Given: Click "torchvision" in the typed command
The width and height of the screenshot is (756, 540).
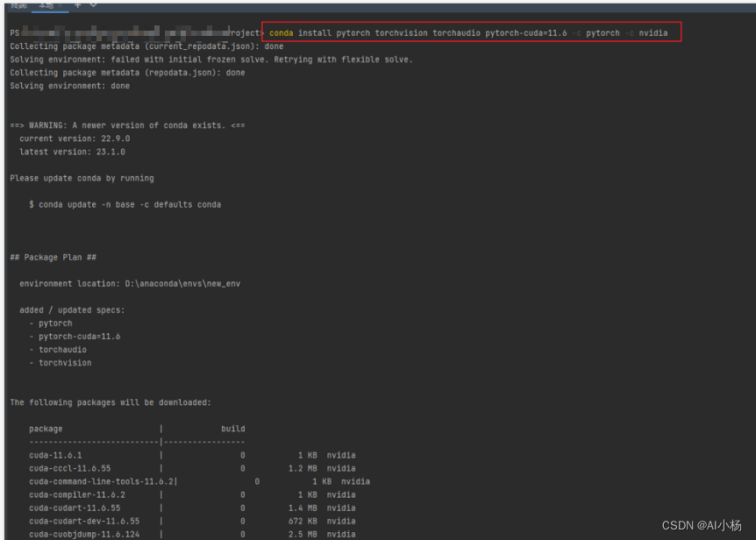Looking at the screenshot, I should pos(401,33).
